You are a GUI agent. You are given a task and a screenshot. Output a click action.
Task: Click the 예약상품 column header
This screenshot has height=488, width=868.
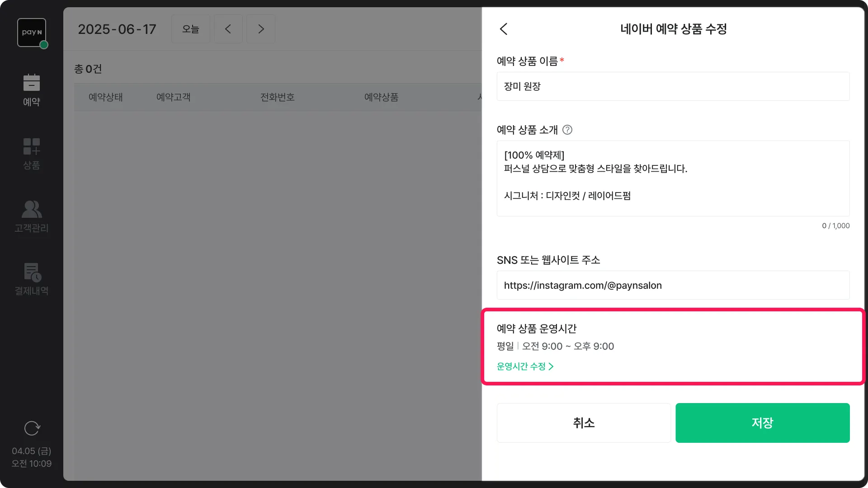pyautogui.click(x=381, y=97)
